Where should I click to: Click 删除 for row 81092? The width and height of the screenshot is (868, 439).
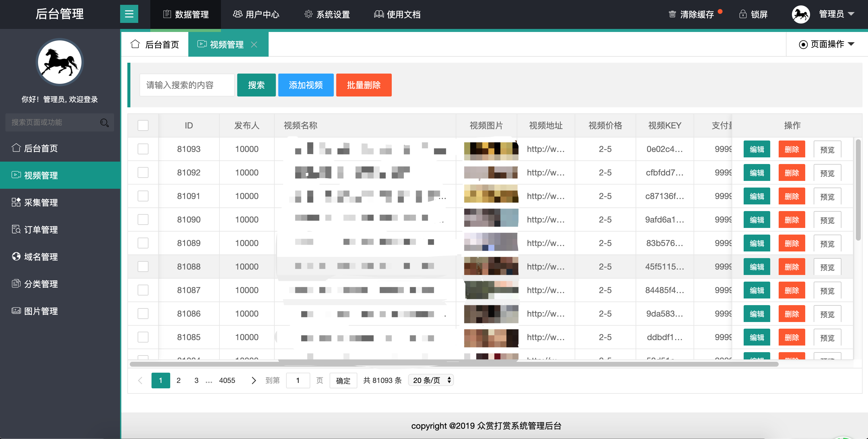click(792, 173)
